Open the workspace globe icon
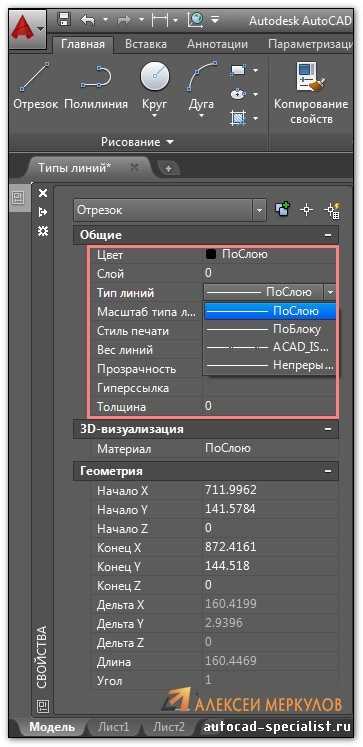The width and height of the screenshot is (363, 747). click(195, 20)
